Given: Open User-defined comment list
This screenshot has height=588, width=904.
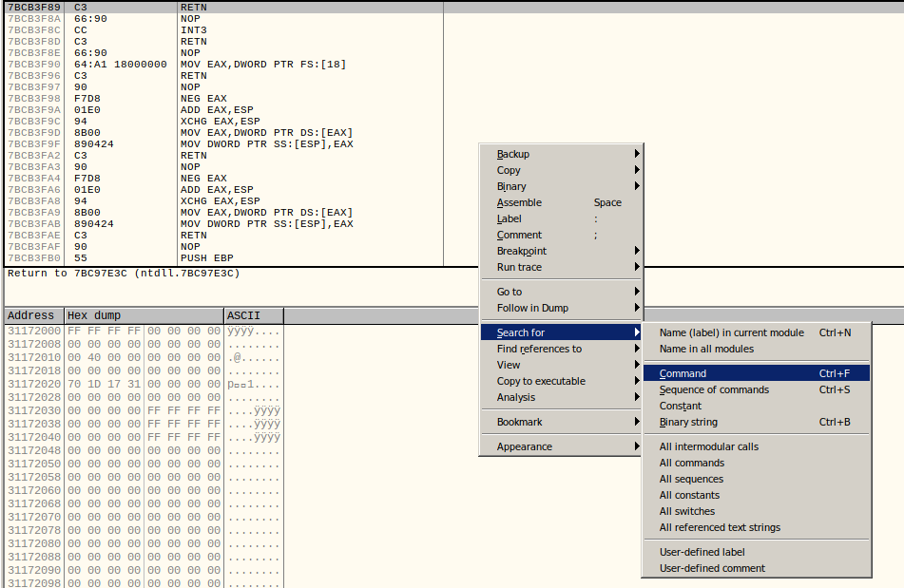Looking at the screenshot, I should [712, 568].
